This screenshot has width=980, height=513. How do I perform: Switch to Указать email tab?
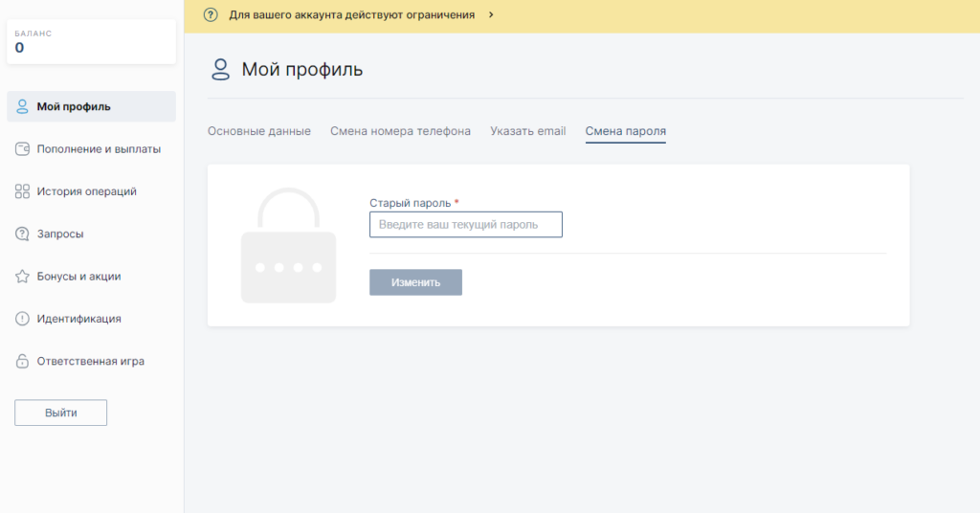527,131
